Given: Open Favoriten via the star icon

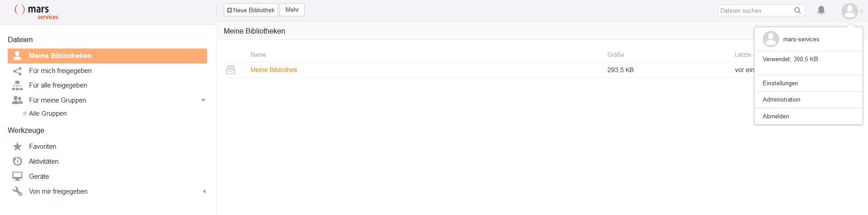Looking at the screenshot, I should [17, 147].
